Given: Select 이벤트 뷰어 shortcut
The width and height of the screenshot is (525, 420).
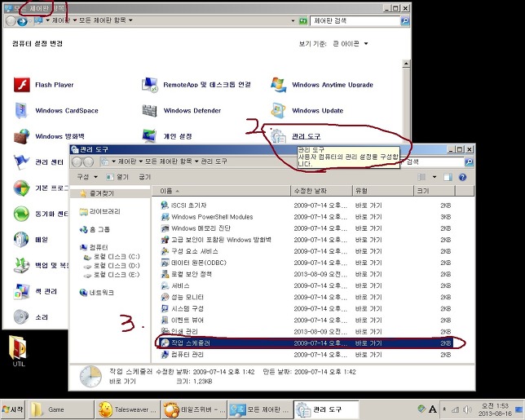Looking at the screenshot, I should click(183, 321).
